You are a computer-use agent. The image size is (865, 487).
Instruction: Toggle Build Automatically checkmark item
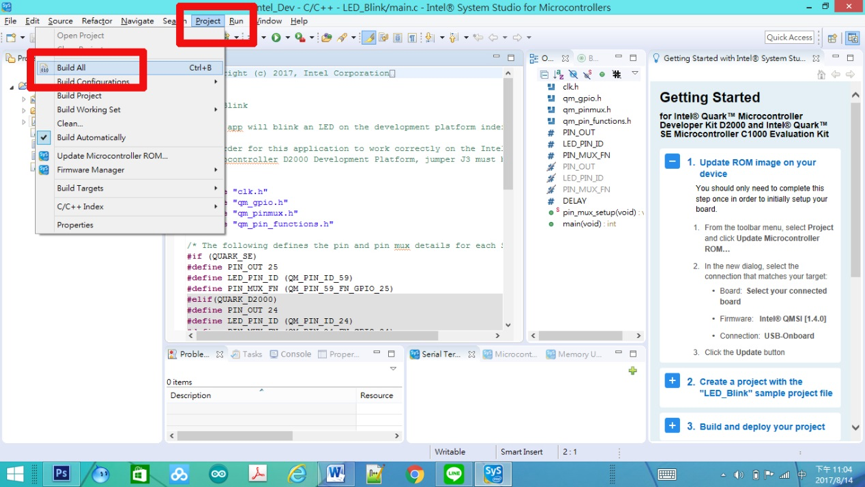[x=131, y=137]
